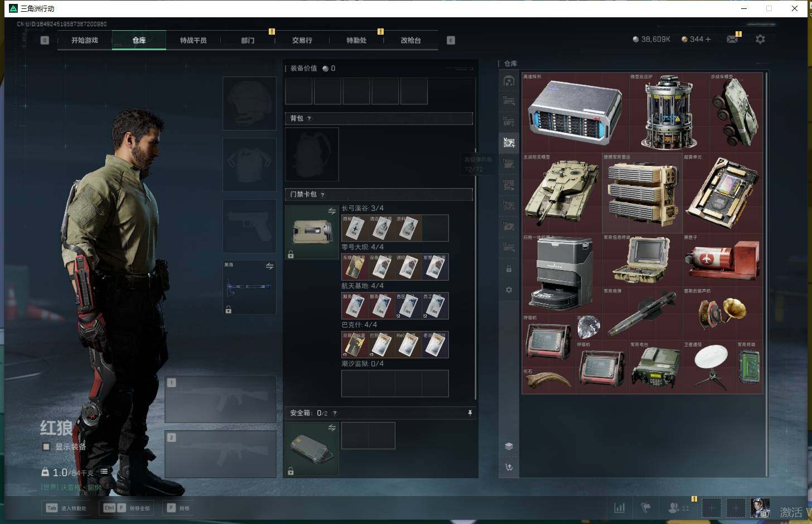Viewport: 812px width, 524px height.
Task: Open the settings gear in top bar
Action: click(x=760, y=39)
